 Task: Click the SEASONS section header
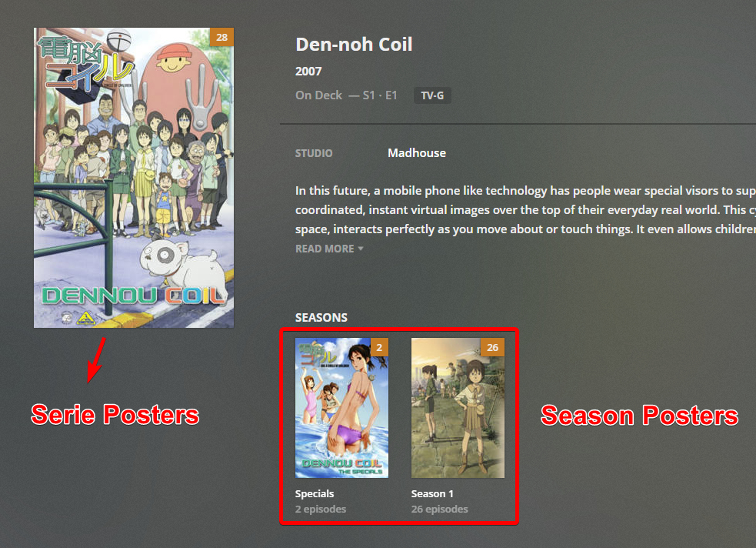(321, 317)
